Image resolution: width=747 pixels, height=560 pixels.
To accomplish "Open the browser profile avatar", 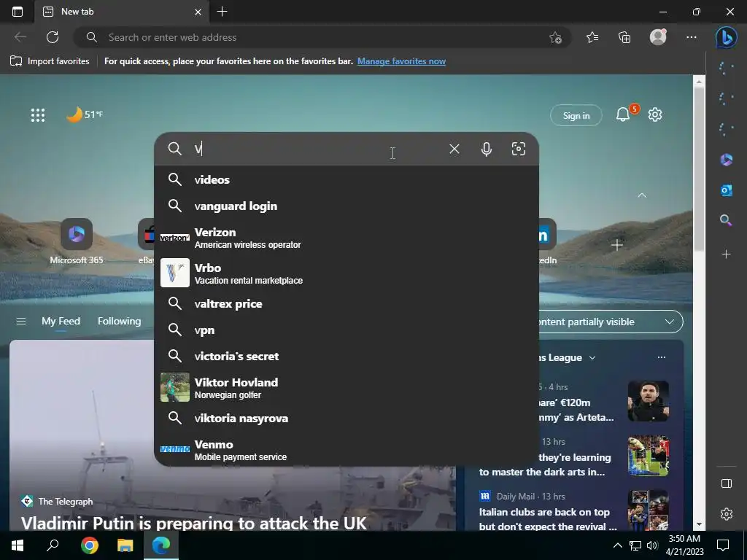I will 658,37.
